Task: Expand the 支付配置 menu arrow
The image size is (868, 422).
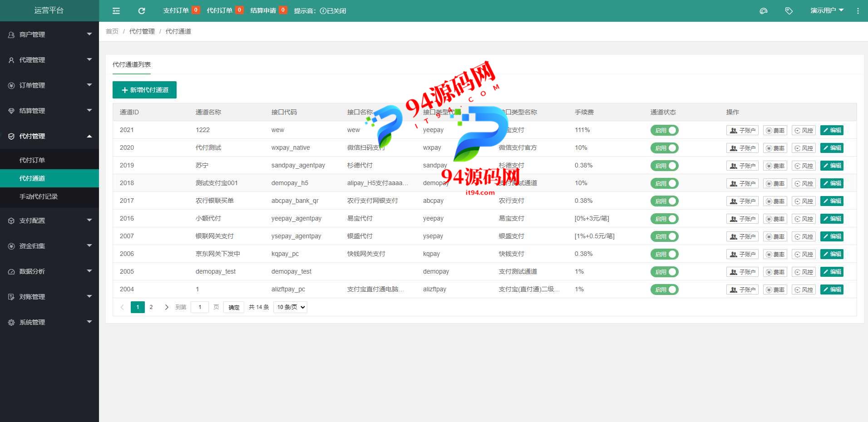Action: pos(89,220)
